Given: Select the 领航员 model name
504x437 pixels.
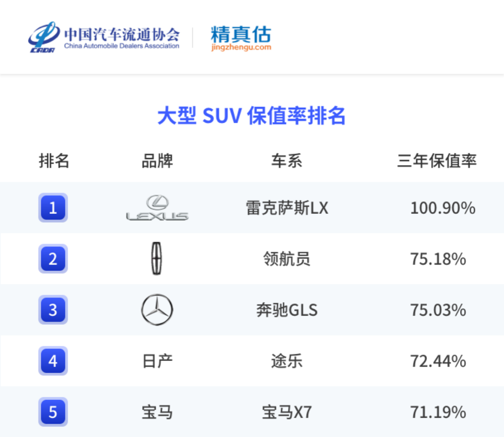Looking at the screenshot, I should click(x=287, y=259).
